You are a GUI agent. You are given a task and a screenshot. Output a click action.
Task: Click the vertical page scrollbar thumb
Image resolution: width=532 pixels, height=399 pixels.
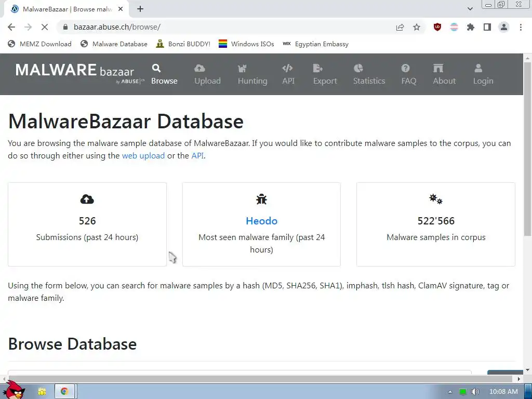point(528,149)
